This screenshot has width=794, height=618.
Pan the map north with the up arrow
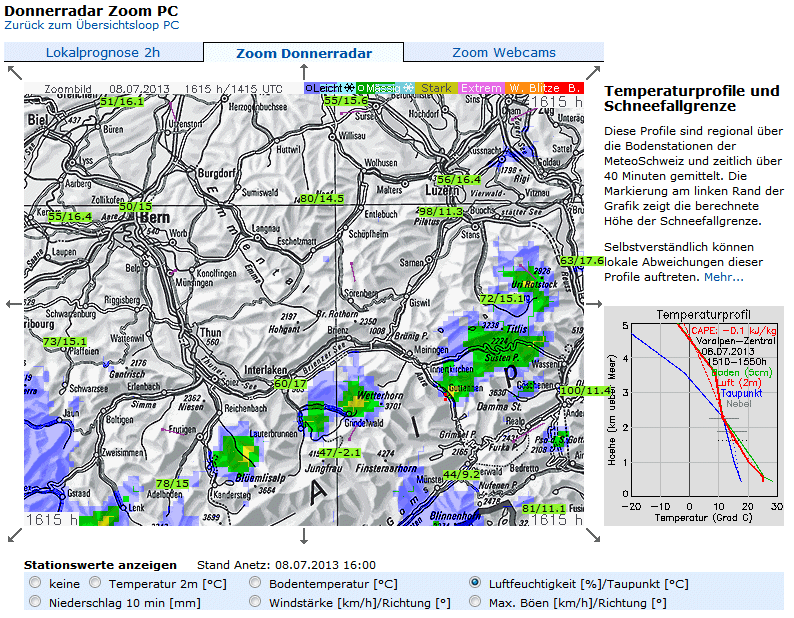304,71
